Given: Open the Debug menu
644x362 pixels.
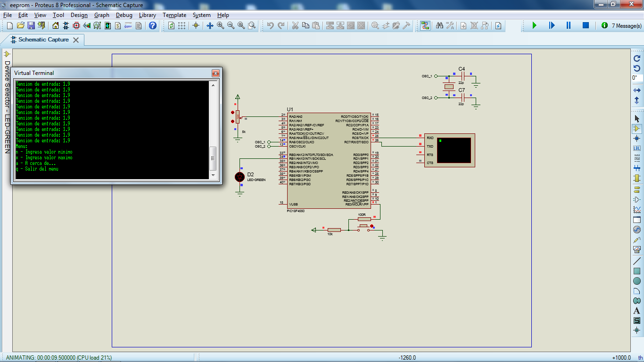Looking at the screenshot, I should [x=124, y=15].
